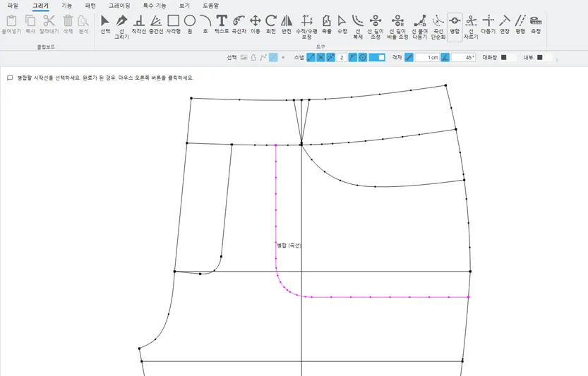The height and width of the screenshot is (376, 588).
Task: Select the 사각형 rectangle tool
Action: pos(173,25)
